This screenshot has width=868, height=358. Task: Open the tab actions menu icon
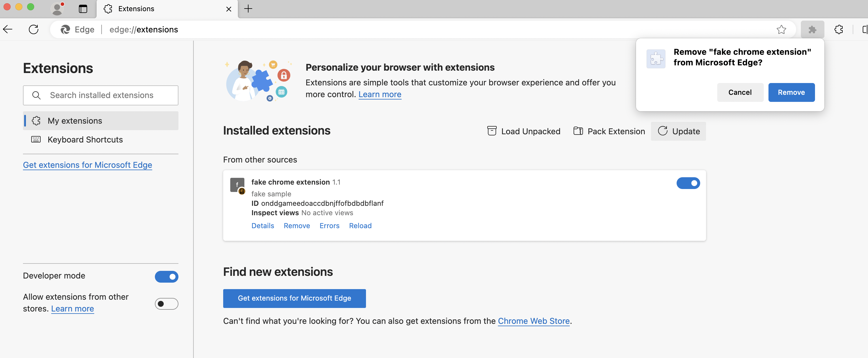click(83, 9)
